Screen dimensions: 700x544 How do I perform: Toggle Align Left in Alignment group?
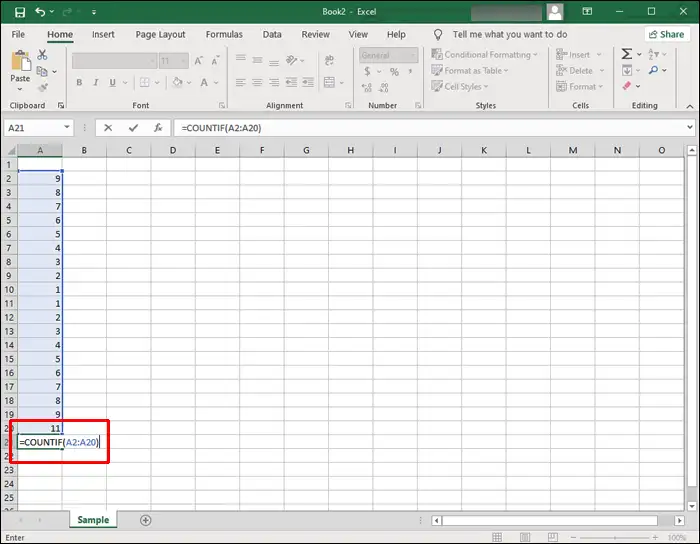coord(241,83)
